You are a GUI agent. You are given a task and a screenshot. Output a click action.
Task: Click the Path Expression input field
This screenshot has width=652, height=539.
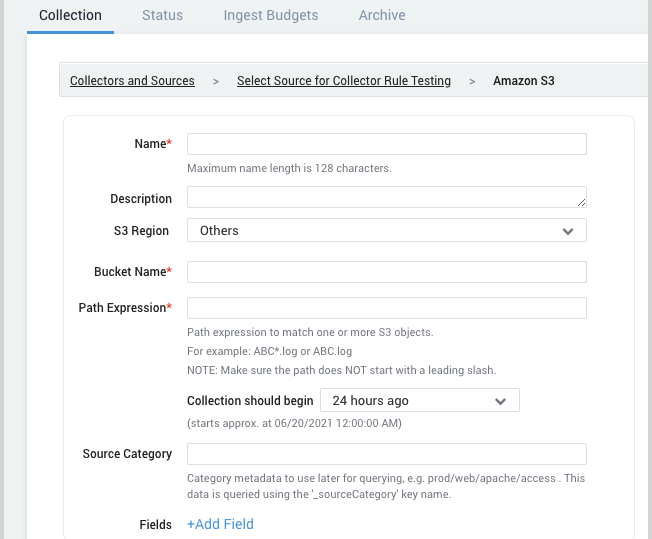point(387,308)
